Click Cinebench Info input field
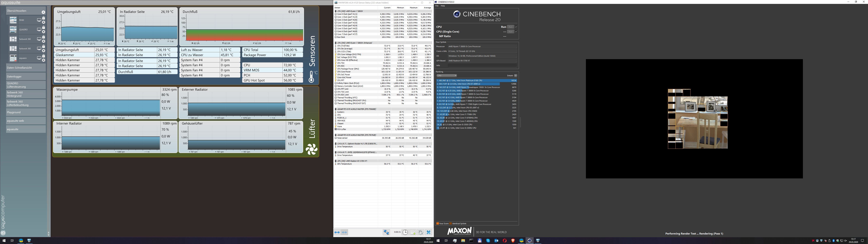Viewport: 868px width, 244px height. tap(482, 65)
